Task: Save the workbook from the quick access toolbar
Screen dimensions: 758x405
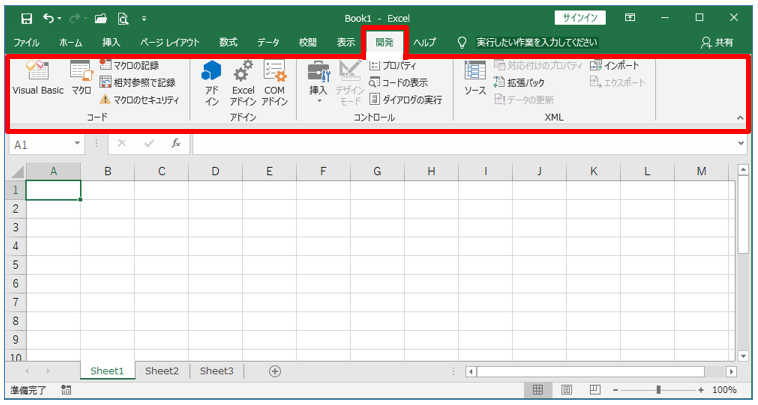Action: (27, 19)
